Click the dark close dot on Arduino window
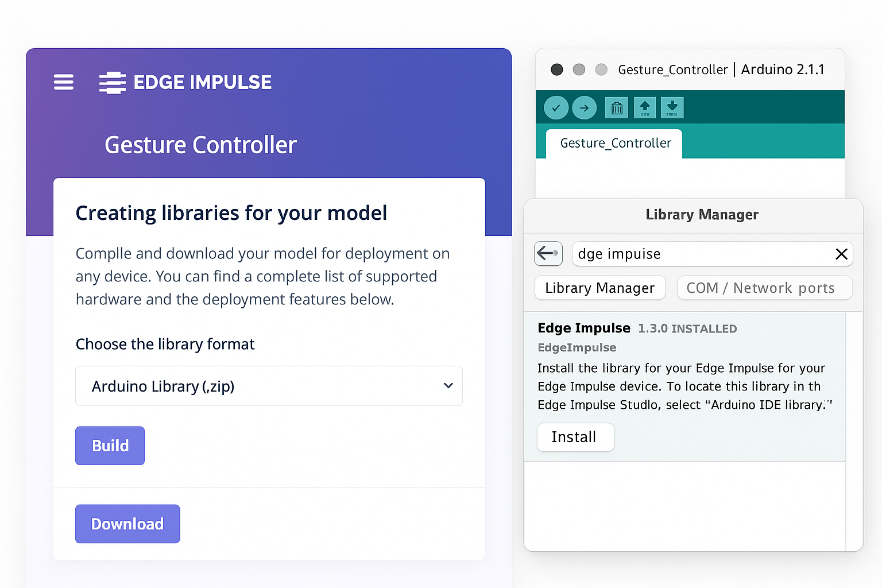Screen dimensions: 882x588 tap(557, 69)
